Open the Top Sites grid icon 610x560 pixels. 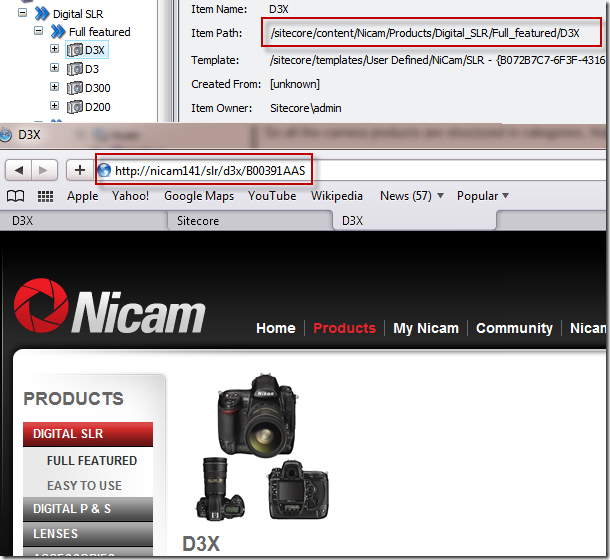(x=45, y=196)
